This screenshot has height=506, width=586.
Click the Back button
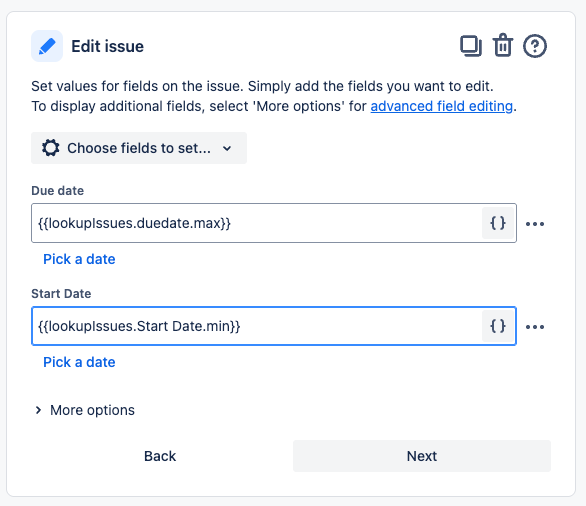pos(160,456)
